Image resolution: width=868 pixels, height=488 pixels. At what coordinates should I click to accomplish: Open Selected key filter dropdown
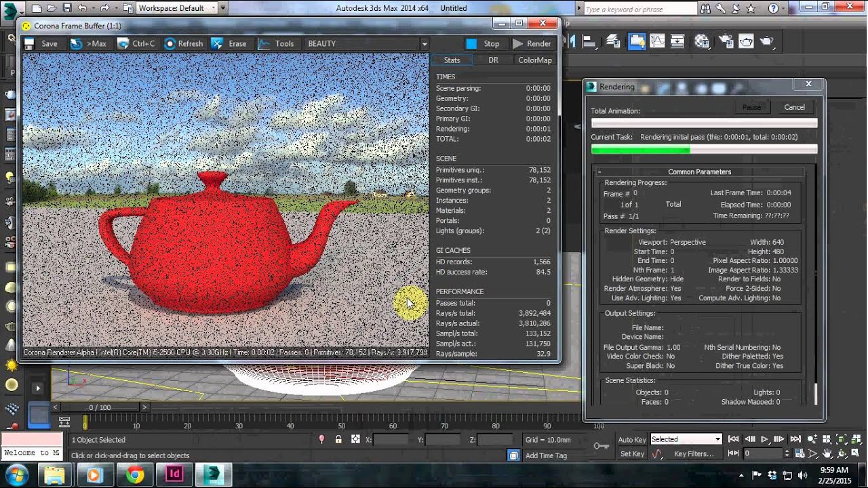coord(686,439)
